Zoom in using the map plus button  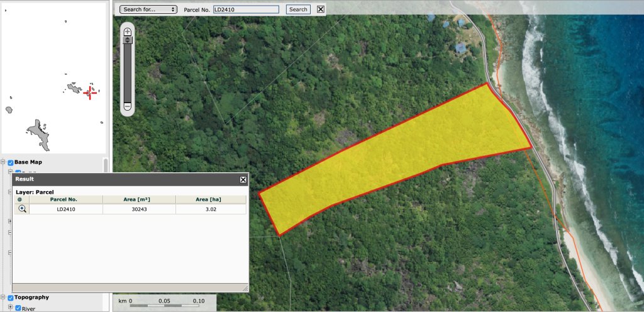click(x=127, y=31)
